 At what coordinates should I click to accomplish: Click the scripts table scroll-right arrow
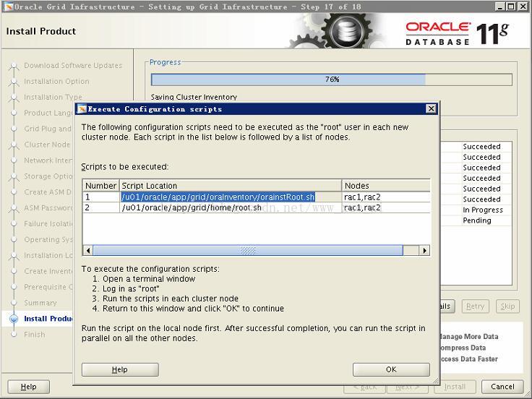[x=424, y=250]
